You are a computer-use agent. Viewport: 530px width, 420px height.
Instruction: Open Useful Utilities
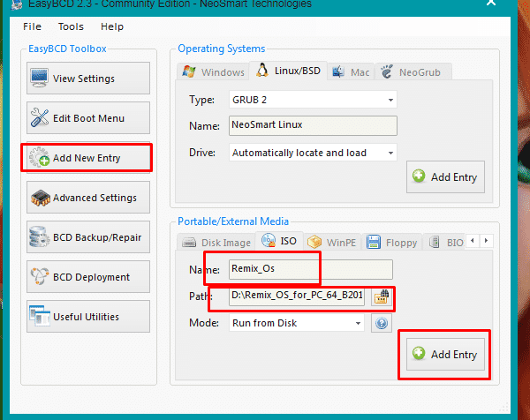[x=88, y=317]
